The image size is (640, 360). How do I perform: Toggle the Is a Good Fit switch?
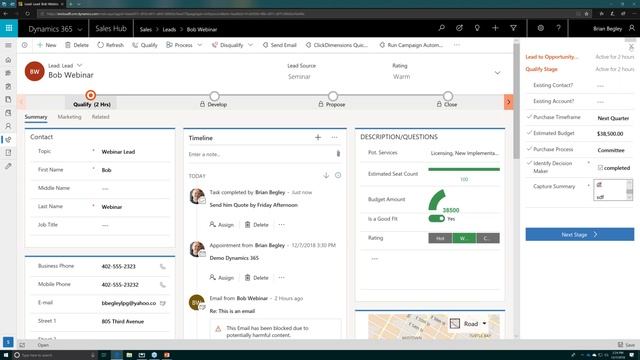tap(437, 219)
